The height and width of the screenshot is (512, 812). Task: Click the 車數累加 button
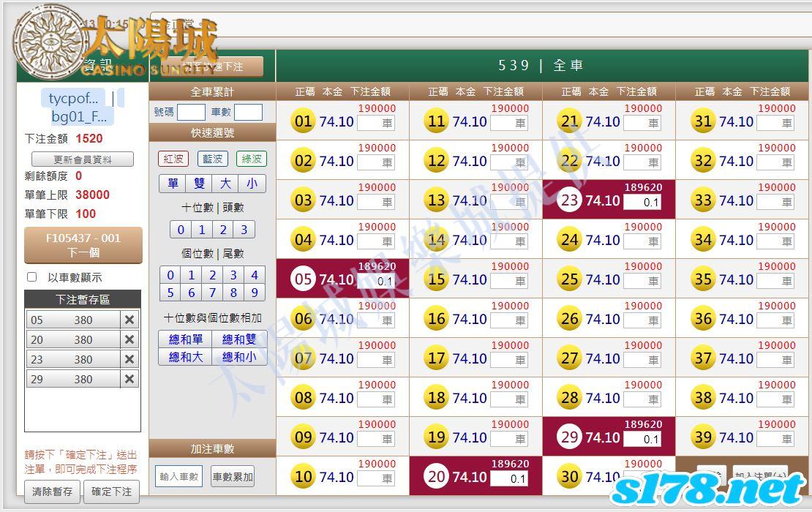tap(233, 476)
